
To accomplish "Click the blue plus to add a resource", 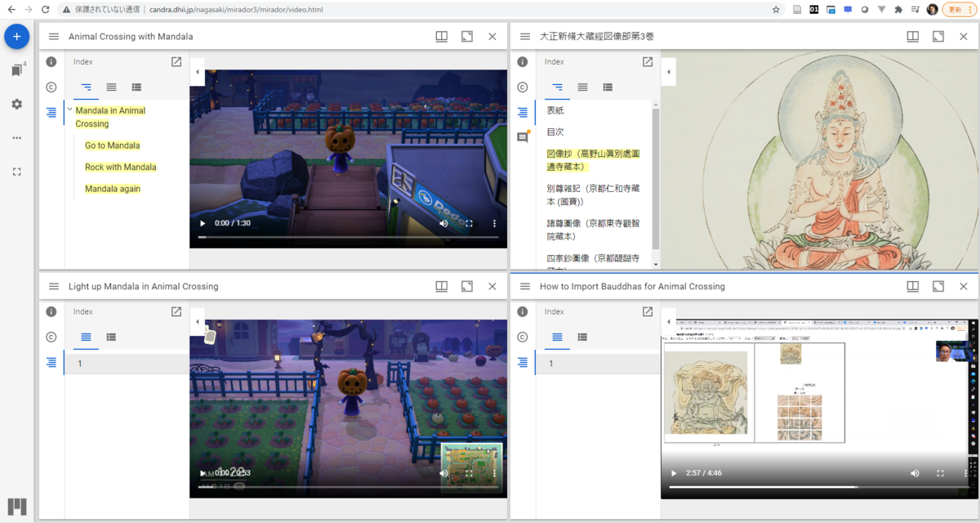I will click(x=16, y=36).
